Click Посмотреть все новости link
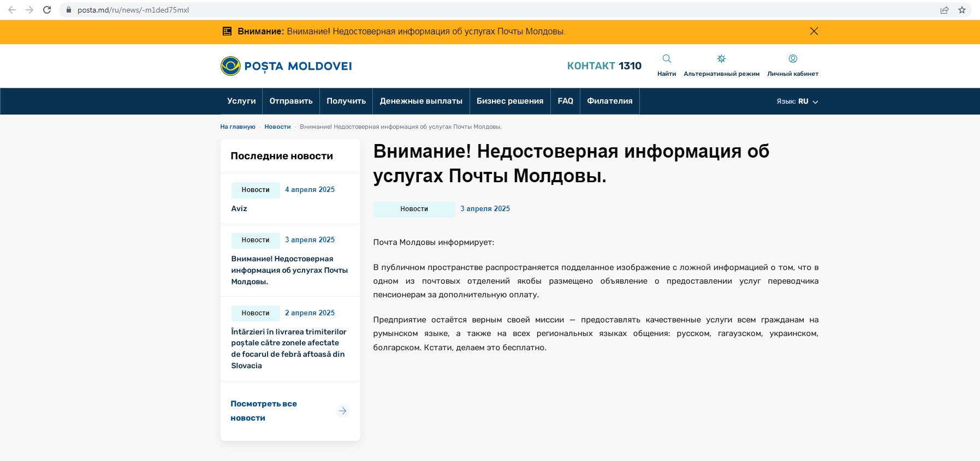Screen dimensions: 980x461 coord(264,411)
